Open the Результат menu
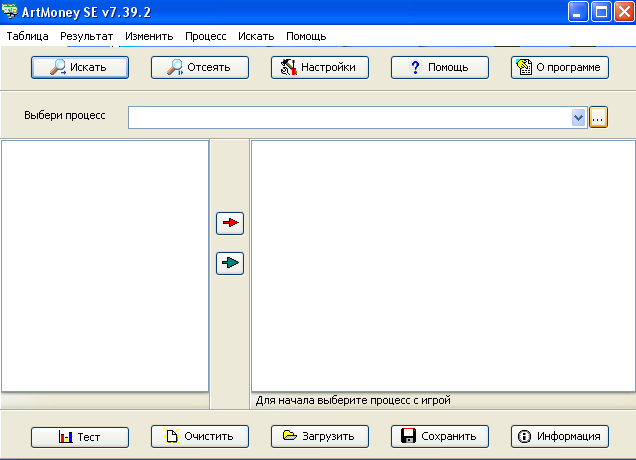Screen dimensions: 636x460 click(x=86, y=36)
